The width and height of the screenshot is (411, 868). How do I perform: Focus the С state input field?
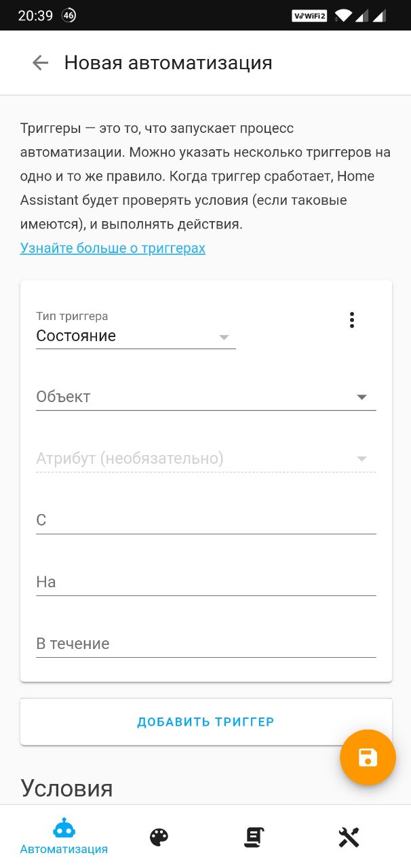coord(206,521)
